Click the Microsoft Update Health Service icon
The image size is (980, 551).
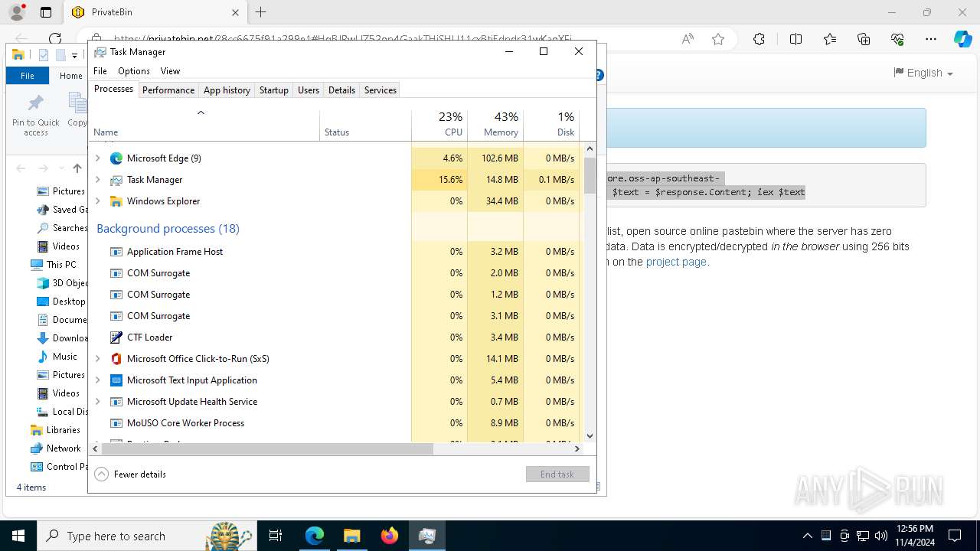[116, 402]
